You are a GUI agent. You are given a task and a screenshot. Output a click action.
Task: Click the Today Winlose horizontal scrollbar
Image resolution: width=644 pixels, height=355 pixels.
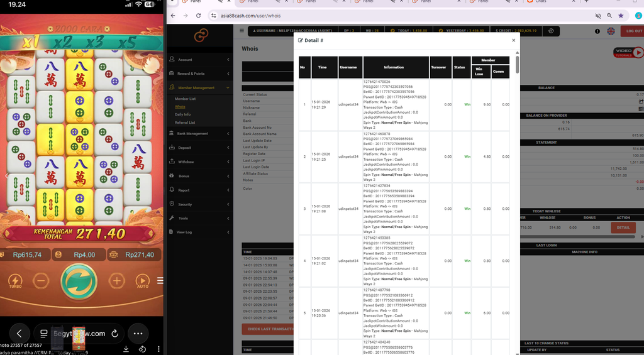pos(579,237)
